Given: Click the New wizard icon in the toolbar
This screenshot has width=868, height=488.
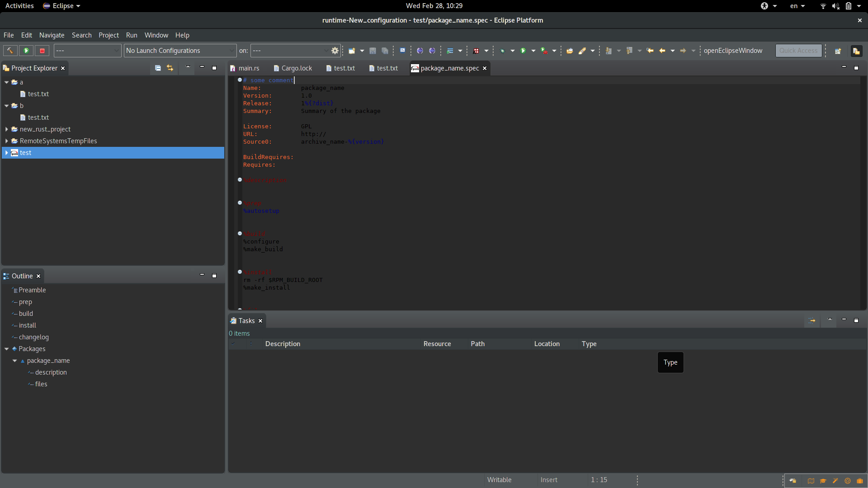Looking at the screenshot, I should (352, 51).
